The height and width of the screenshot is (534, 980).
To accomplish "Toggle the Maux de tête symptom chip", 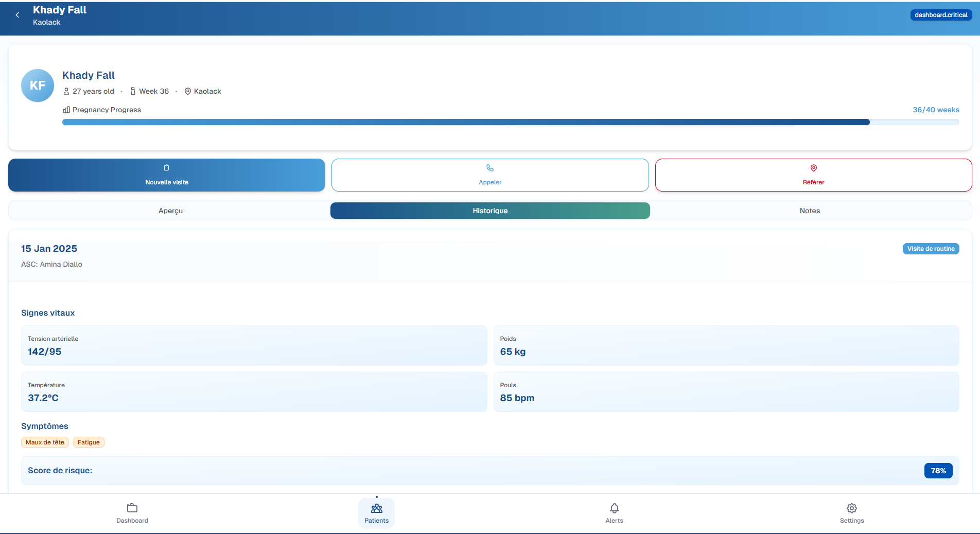I will tap(45, 442).
